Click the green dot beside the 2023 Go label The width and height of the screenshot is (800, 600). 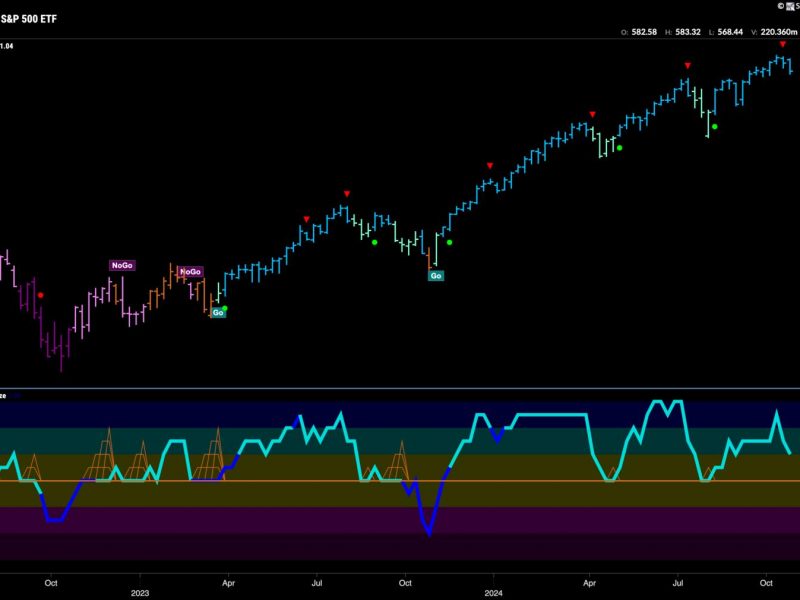click(x=225, y=308)
